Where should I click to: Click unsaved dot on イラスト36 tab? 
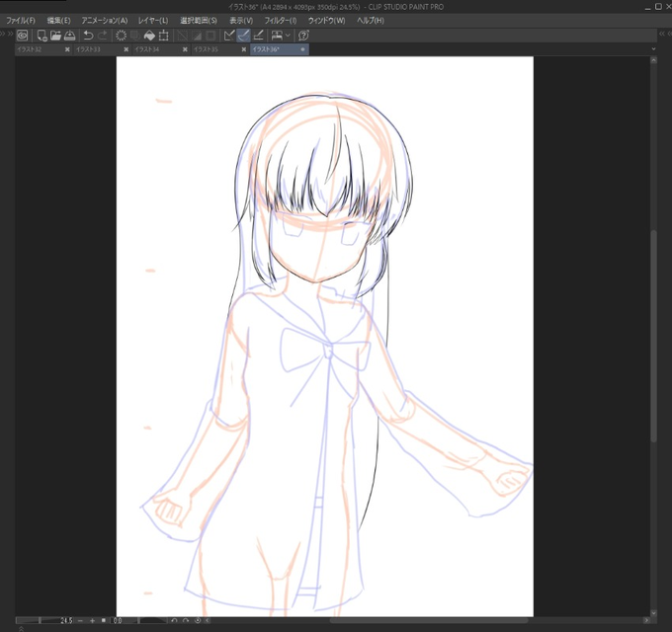pyautogui.click(x=303, y=49)
